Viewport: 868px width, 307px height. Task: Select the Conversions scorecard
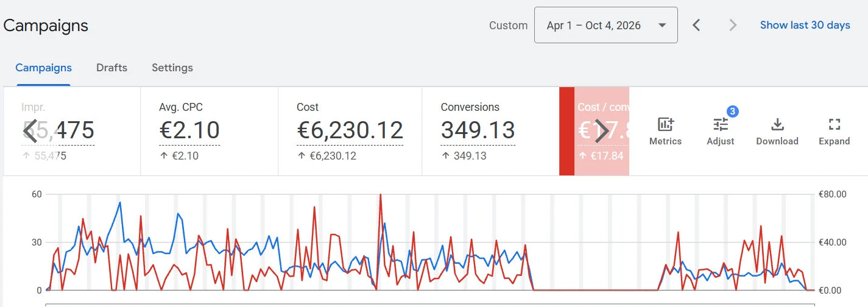(x=490, y=132)
